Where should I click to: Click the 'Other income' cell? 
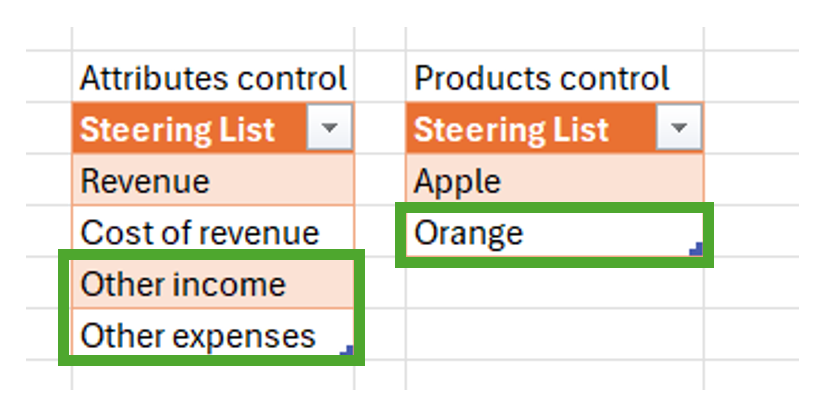(x=213, y=285)
